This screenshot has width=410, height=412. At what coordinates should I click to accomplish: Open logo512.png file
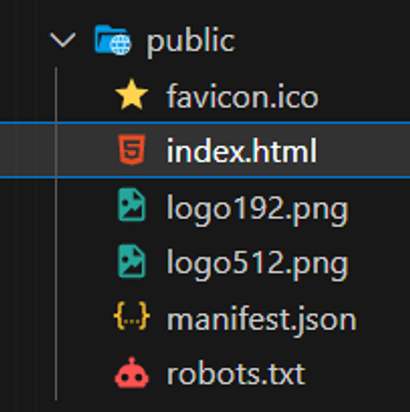(257, 265)
